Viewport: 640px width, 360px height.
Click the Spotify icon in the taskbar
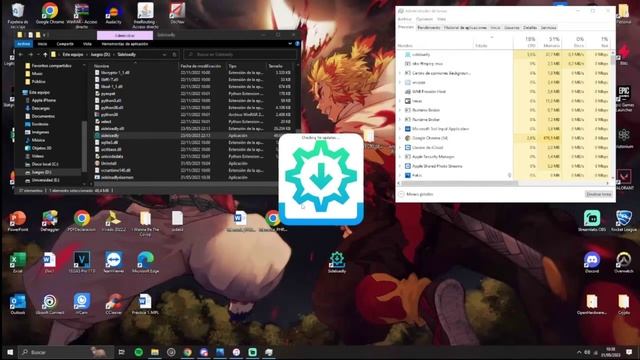click(139, 352)
